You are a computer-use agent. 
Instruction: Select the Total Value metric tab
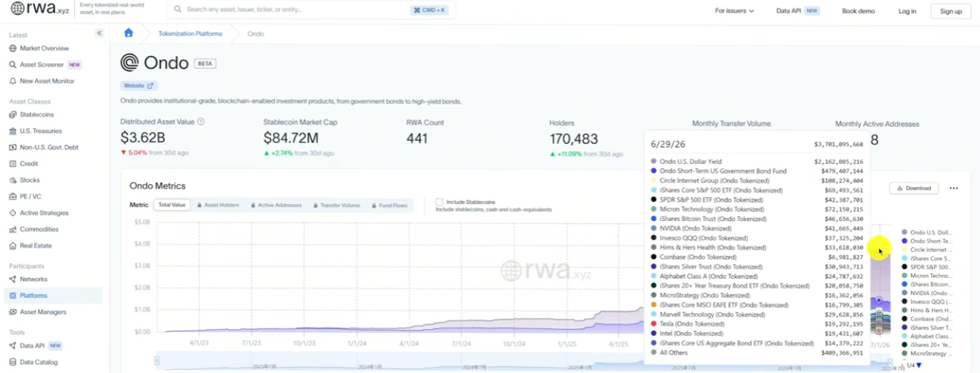(172, 205)
